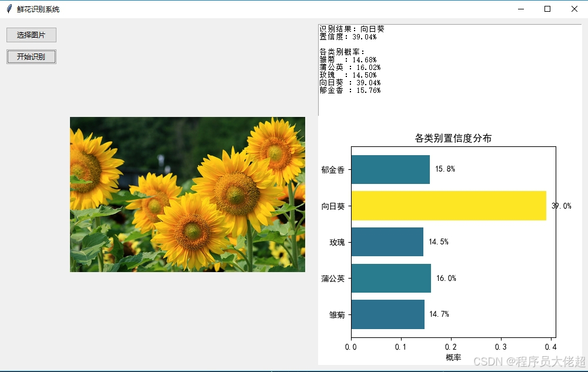Image resolution: width=588 pixels, height=372 pixels.
Task: Click the feather app icon in title bar
Action: tap(9, 9)
